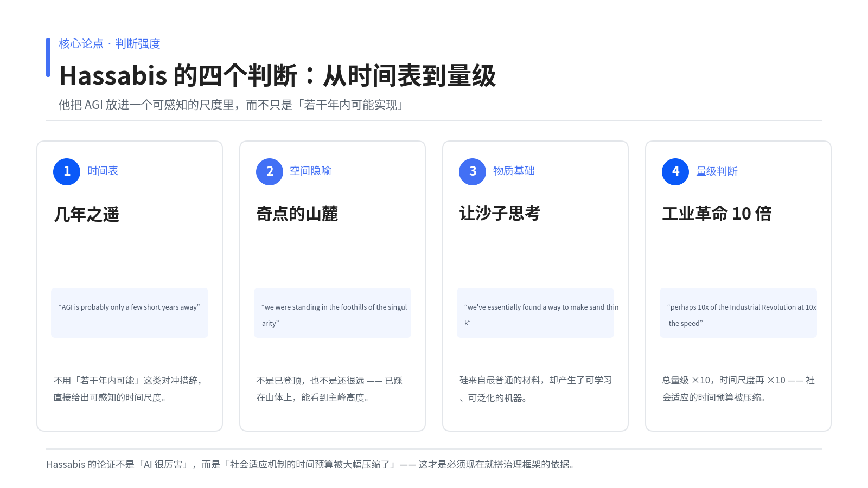The height and width of the screenshot is (488, 868).
Task: Click the heading 几年之遥
Action: pos(86,214)
